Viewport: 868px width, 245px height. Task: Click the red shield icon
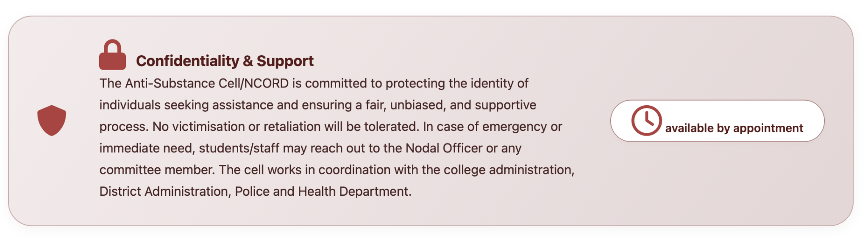tap(52, 121)
